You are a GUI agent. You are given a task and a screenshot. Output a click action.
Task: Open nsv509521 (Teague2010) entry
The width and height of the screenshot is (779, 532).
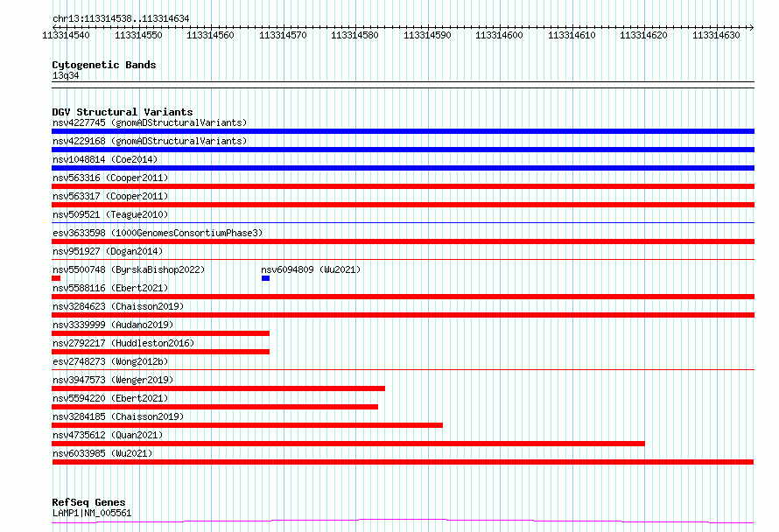click(110, 214)
